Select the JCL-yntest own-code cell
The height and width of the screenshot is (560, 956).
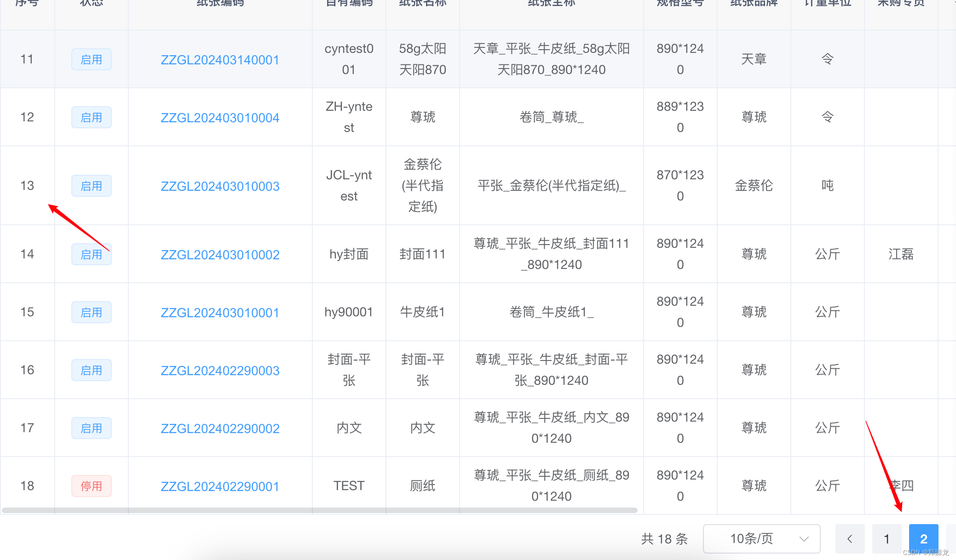[349, 186]
